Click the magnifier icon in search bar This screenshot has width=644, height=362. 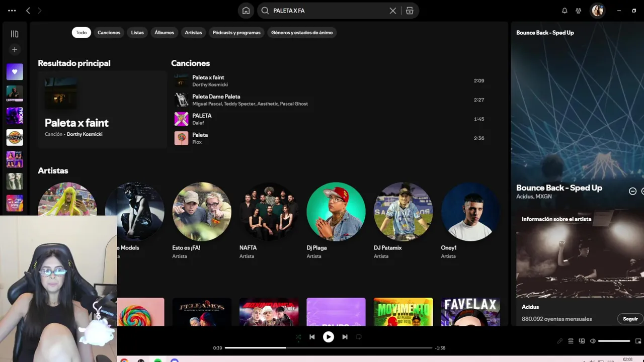265,11
